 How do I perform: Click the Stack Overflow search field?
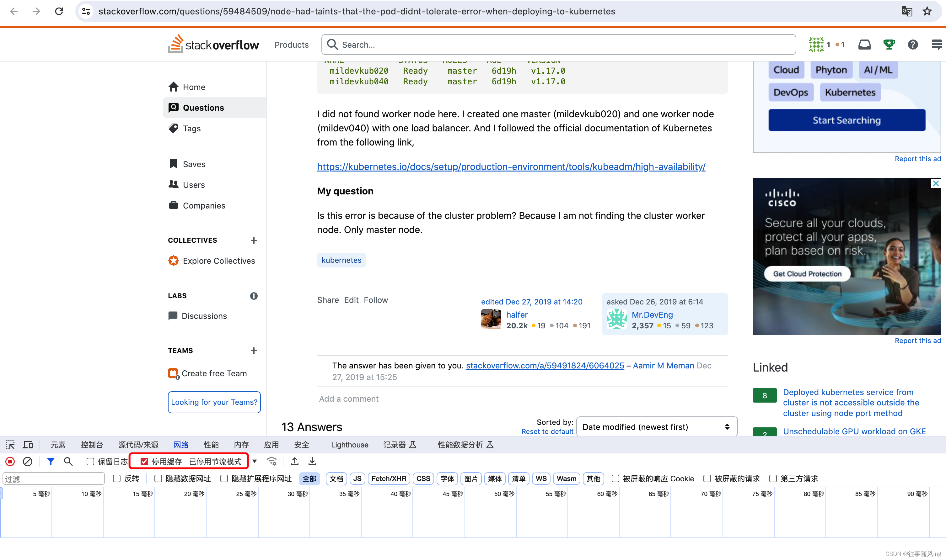tap(559, 45)
